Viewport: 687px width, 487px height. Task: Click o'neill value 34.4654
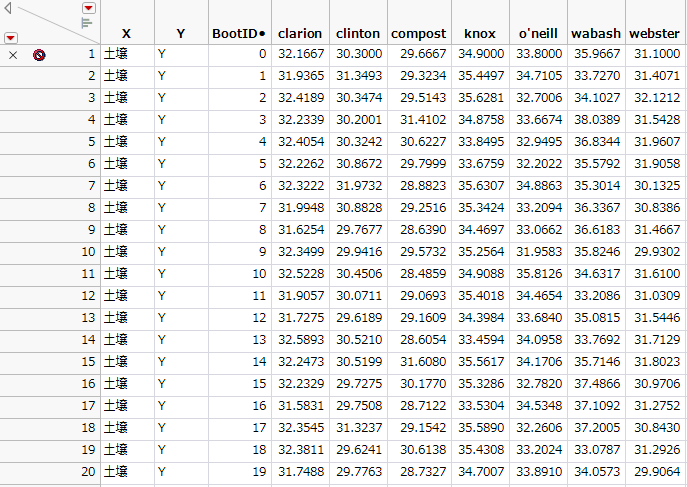point(539,296)
